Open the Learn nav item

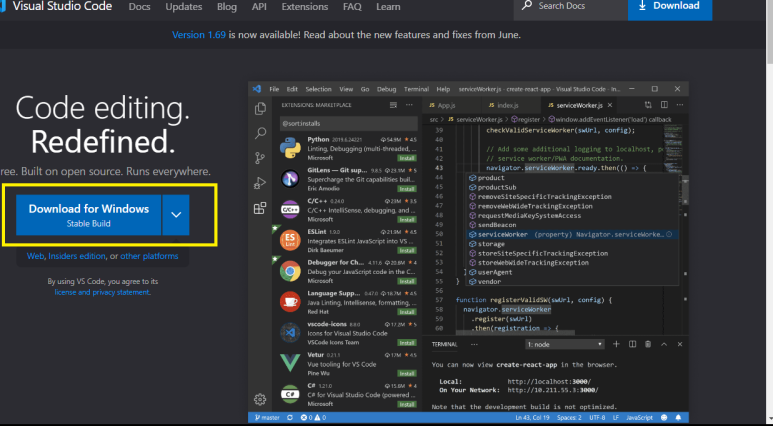388,7
